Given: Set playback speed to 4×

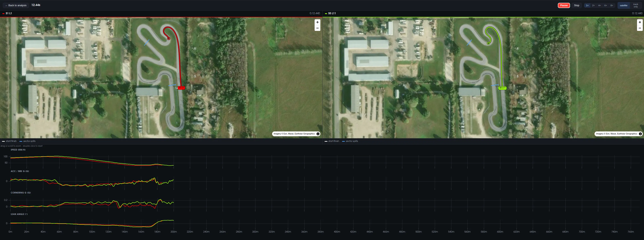Looking at the screenshot, I should click(x=599, y=5).
